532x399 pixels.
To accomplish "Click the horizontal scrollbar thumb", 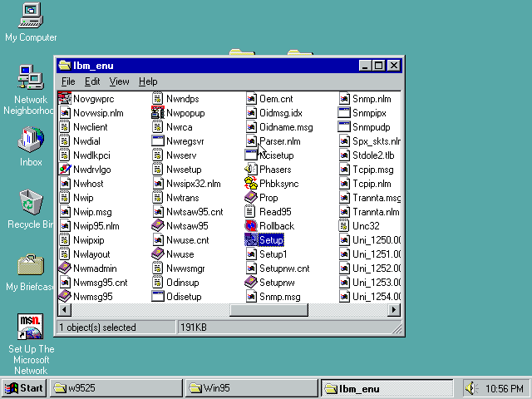I will click(x=268, y=310).
